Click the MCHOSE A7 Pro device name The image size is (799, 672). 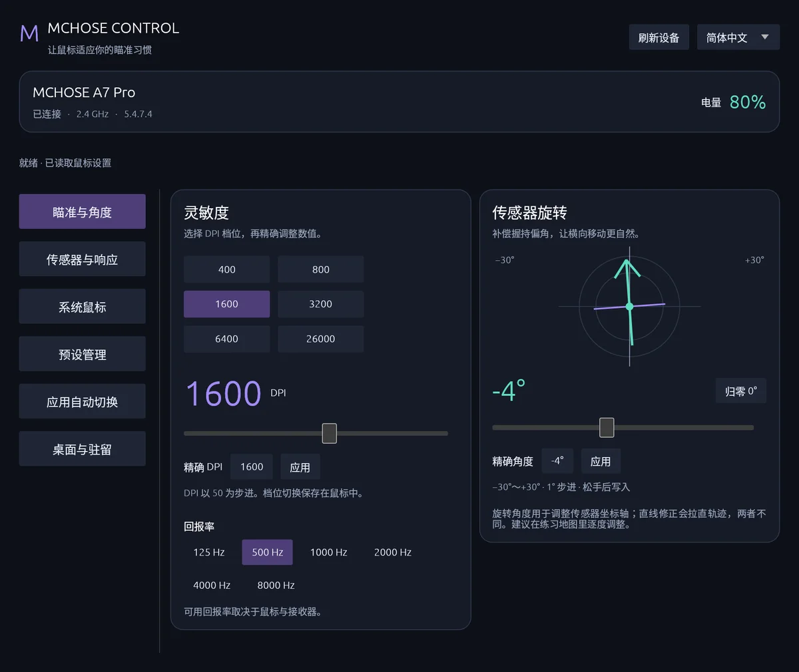[x=84, y=92]
